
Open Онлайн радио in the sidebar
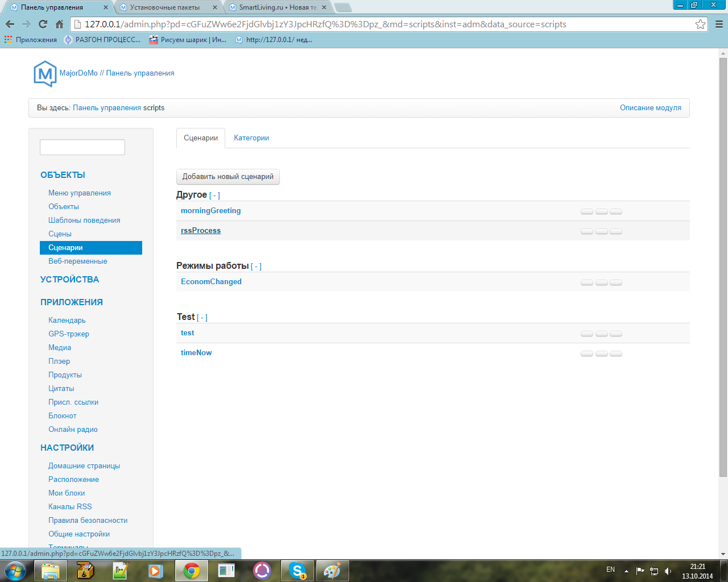73,430
